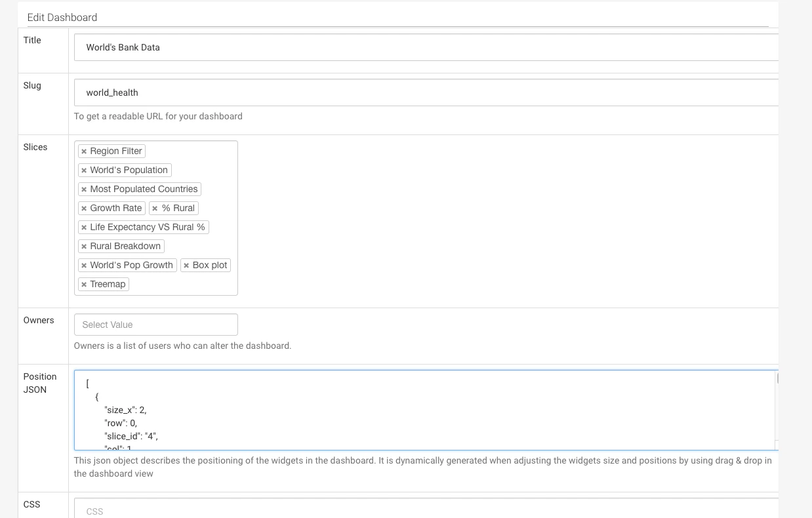Remove the World's Pop Growth tag
The image size is (812, 518).
tap(84, 266)
